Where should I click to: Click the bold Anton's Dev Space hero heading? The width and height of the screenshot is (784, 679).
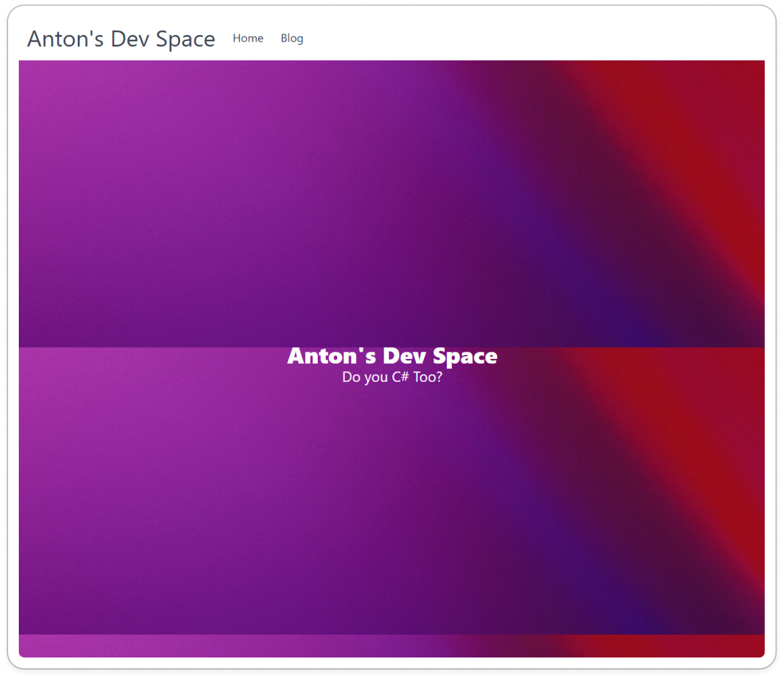pos(392,356)
